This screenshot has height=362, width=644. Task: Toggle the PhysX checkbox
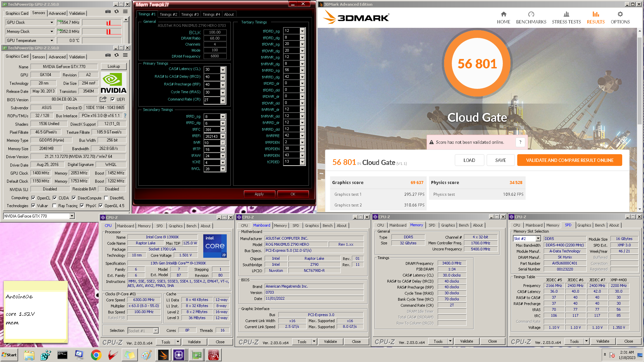82,205
